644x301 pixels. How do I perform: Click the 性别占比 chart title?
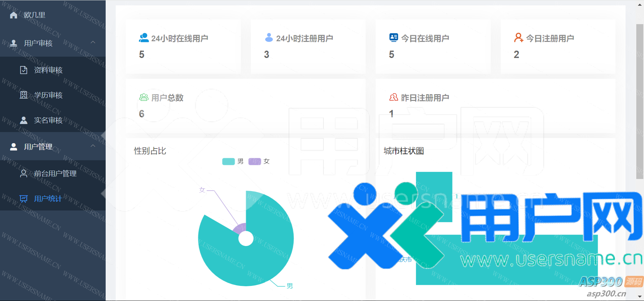(150, 151)
